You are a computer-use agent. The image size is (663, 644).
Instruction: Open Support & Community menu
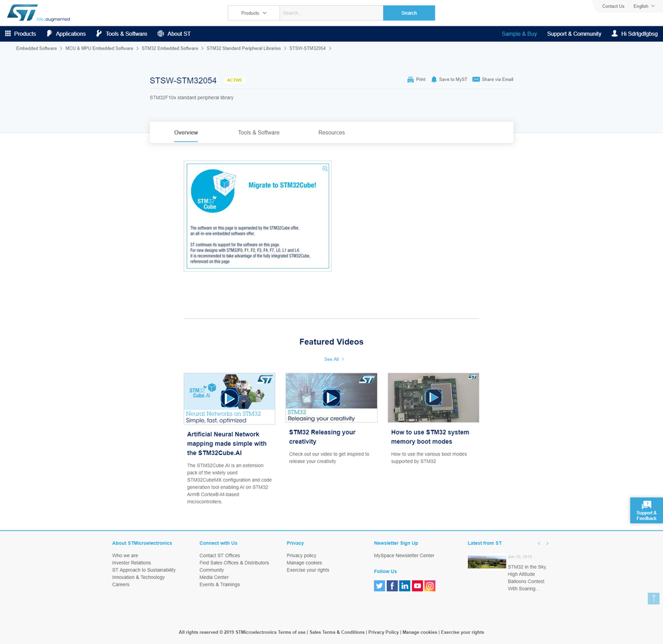pyautogui.click(x=574, y=34)
